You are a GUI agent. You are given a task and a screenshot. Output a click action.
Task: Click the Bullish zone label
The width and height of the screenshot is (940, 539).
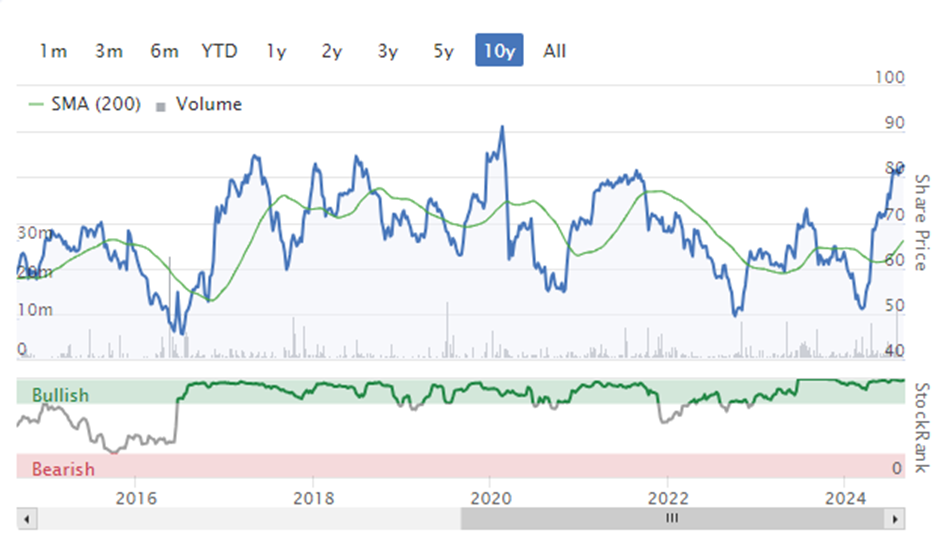point(60,396)
